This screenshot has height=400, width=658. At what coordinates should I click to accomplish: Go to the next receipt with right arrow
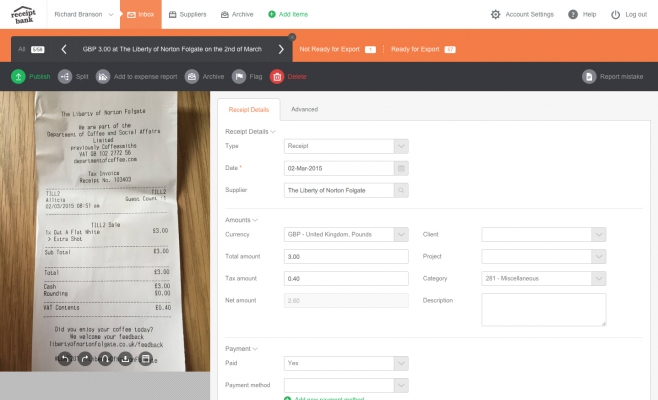point(281,49)
